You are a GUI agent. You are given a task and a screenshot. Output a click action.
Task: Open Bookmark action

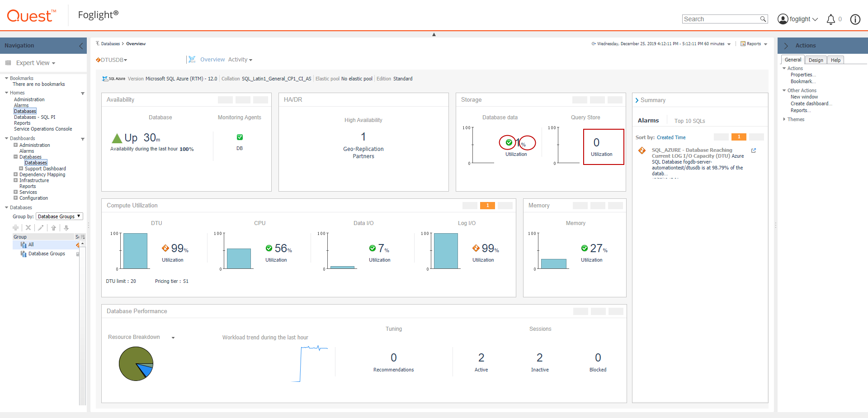coord(803,82)
